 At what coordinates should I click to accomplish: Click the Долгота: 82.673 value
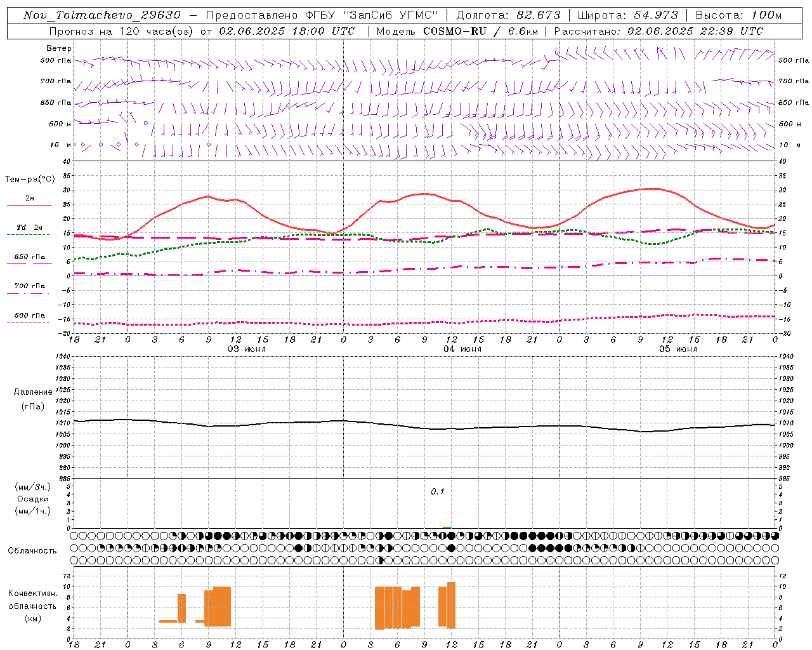coord(509,15)
